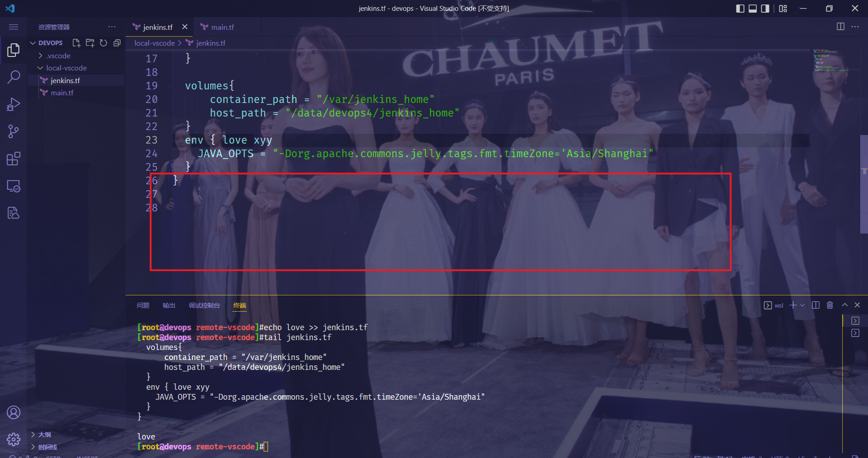Open the Explorer view in activity bar

[14, 50]
